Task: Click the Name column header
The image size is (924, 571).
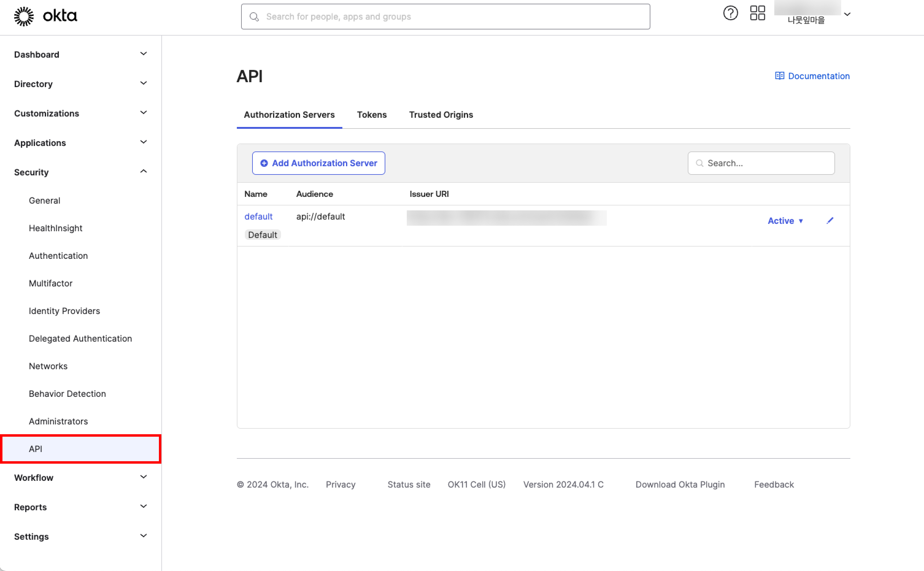Action: point(256,194)
